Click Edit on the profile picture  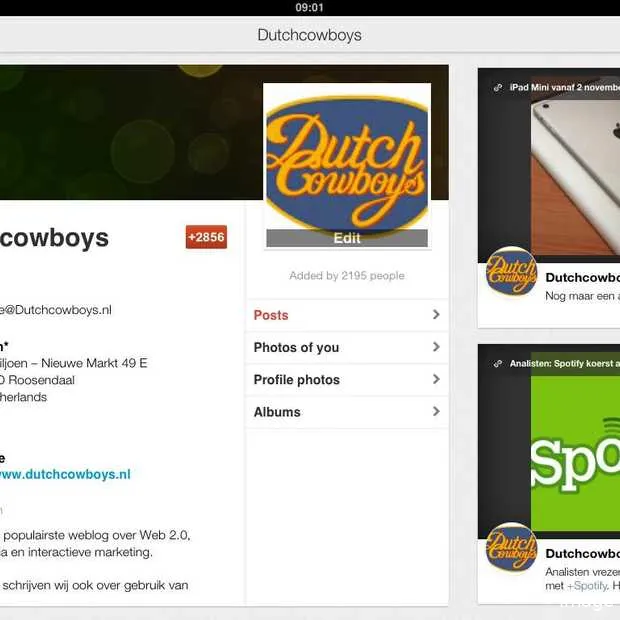click(x=347, y=238)
